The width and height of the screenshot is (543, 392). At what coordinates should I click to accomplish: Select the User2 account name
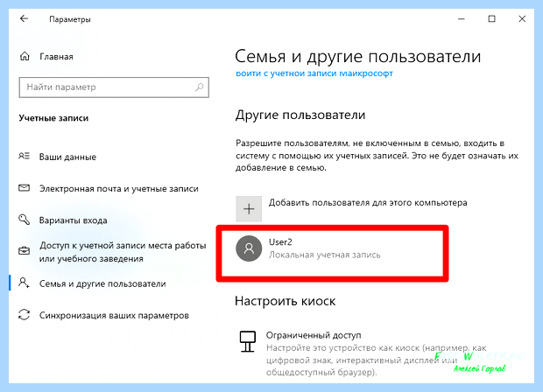point(280,242)
